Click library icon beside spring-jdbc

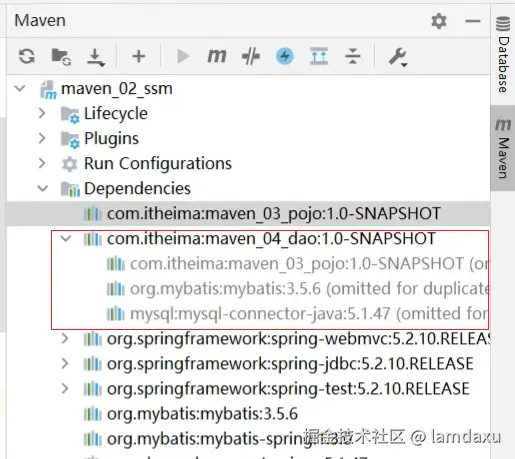coord(93,364)
